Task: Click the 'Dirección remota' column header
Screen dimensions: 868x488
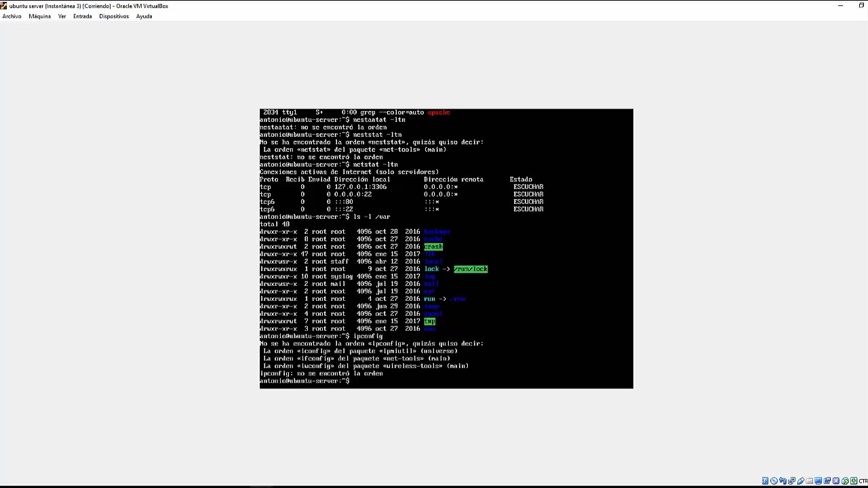Action: coord(454,180)
